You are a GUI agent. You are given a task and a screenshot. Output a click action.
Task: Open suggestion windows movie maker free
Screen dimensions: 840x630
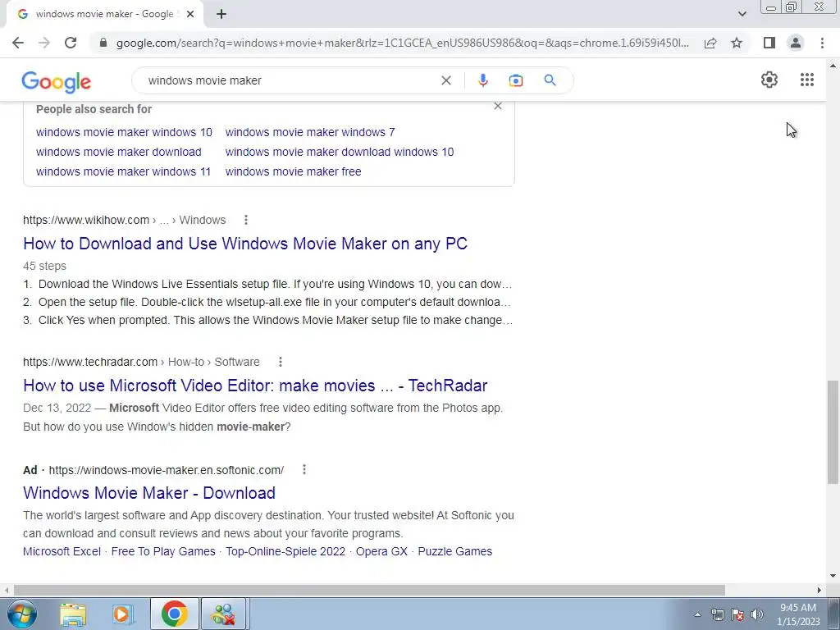click(293, 172)
